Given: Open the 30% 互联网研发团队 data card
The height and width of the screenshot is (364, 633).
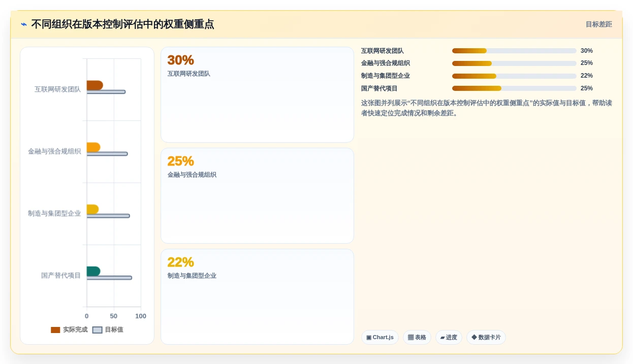Looking at the screenshot, I should point(257,94).
